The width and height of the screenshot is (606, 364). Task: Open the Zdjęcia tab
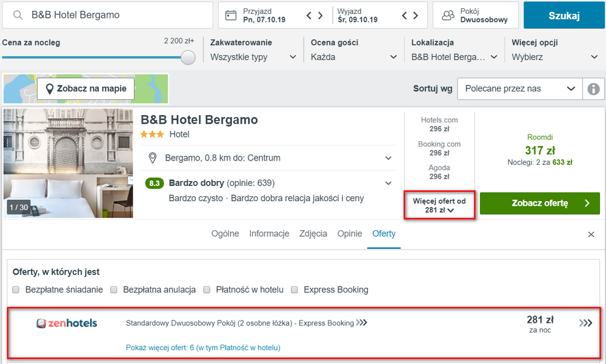(313, 234)
